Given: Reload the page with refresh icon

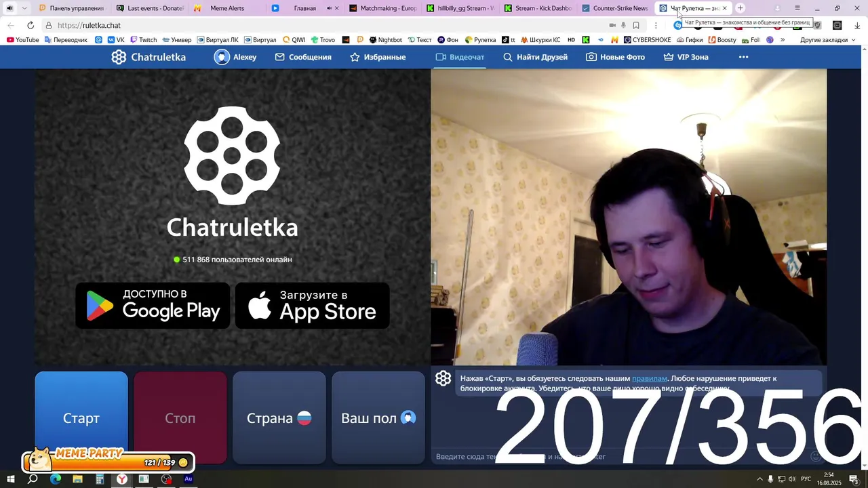Looking at the screenshot, I should (30, 25).
